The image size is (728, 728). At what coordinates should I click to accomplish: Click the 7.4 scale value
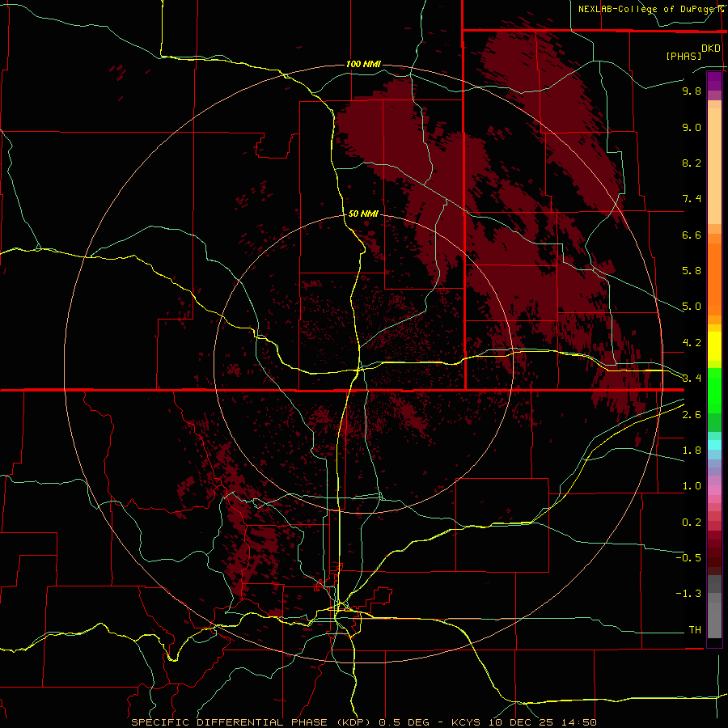click(692, 199)
